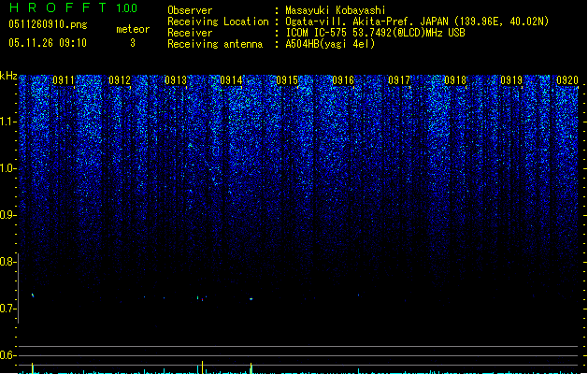
Task: Click the meteor label
Action: click(x=133, y=29)
